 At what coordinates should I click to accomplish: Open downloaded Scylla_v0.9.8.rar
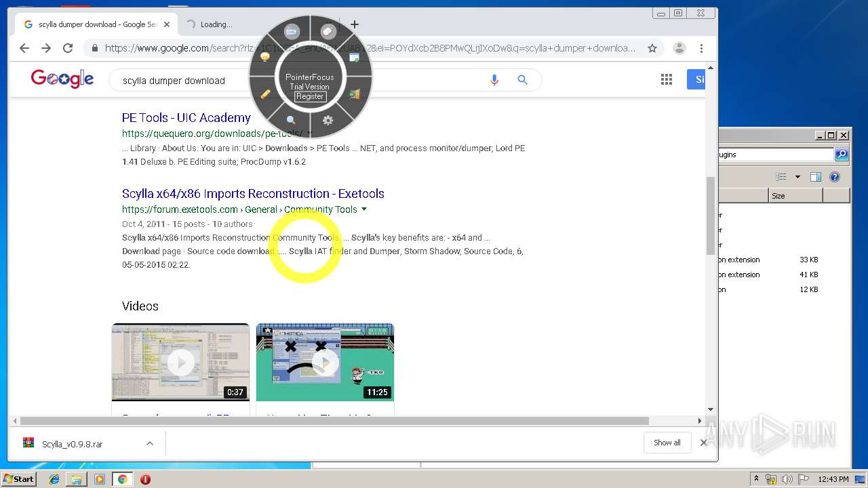(x=73, y=445)
